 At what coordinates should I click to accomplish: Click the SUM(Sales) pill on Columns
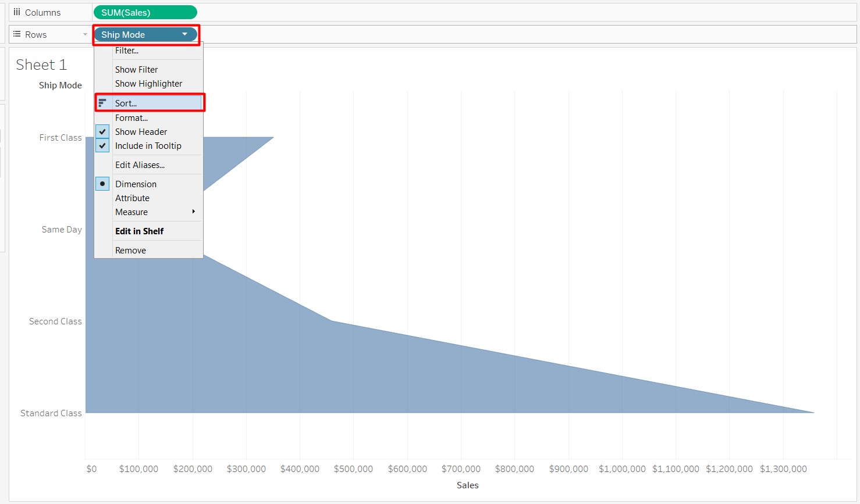click(x=145, y=12)
